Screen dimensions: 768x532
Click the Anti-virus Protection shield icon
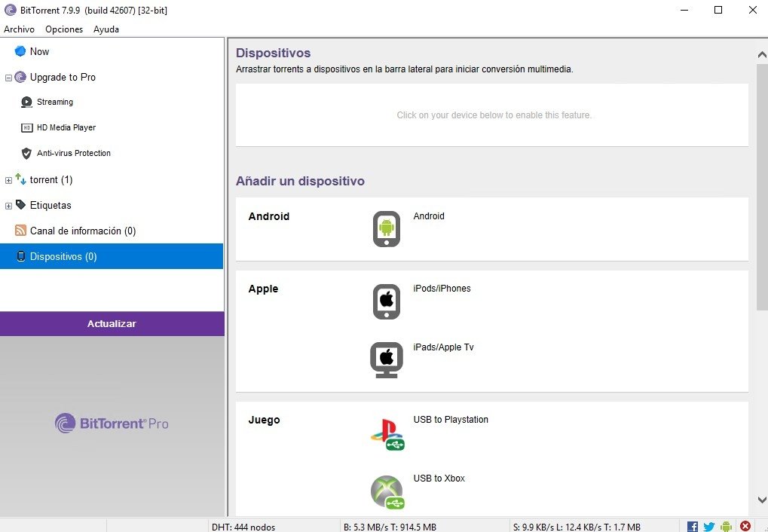pos(26,153)
